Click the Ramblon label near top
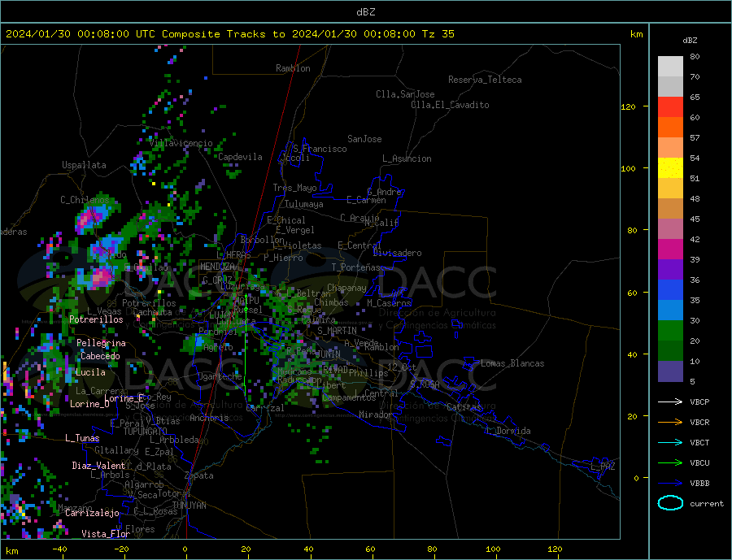Screen dimensions: 732x560 point(293,68)
